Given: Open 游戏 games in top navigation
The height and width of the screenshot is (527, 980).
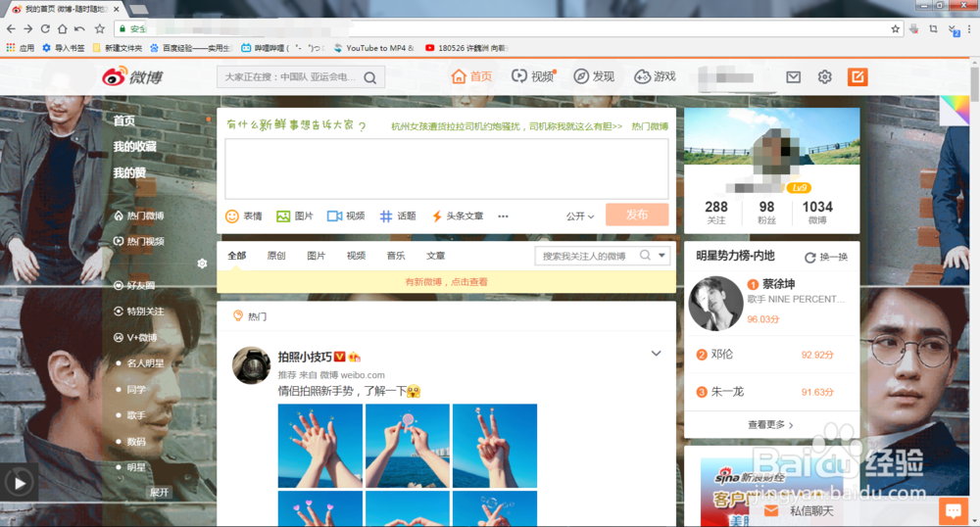Looking at the screenshot, I should [x=655, y=76].
